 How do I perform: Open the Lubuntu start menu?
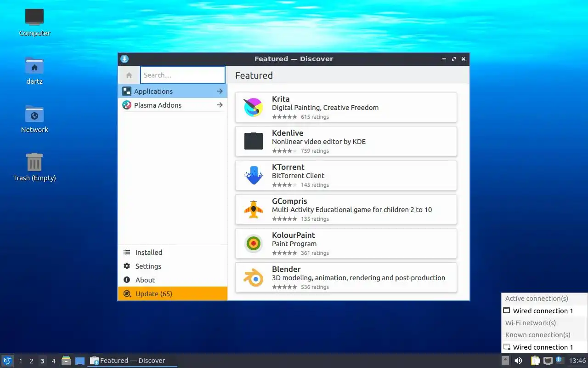tap(7, 361)
